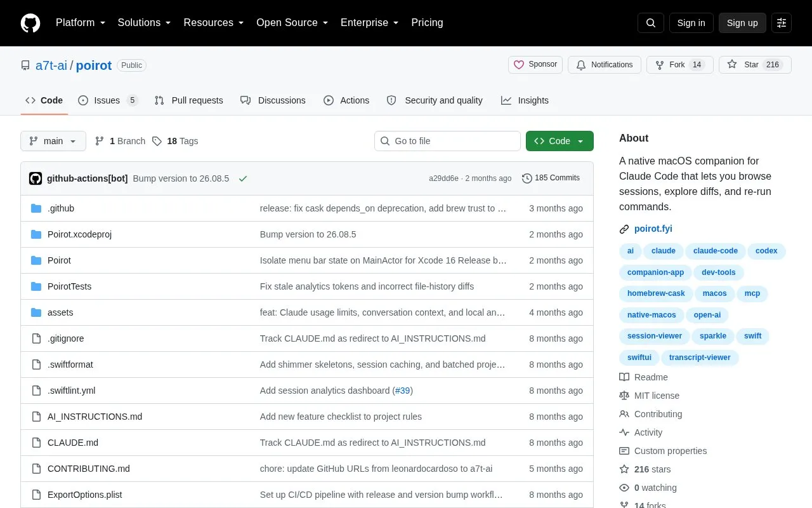Image resolution: width=812 pixels, height=508 pixels.
Task: Open the GitHub home logo
Action: 30,23
